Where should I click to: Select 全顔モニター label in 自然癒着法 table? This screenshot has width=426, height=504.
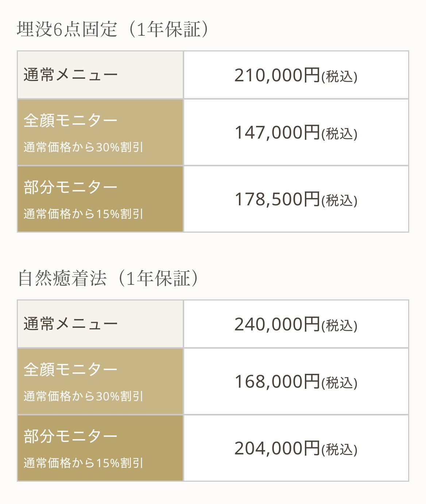71,369
